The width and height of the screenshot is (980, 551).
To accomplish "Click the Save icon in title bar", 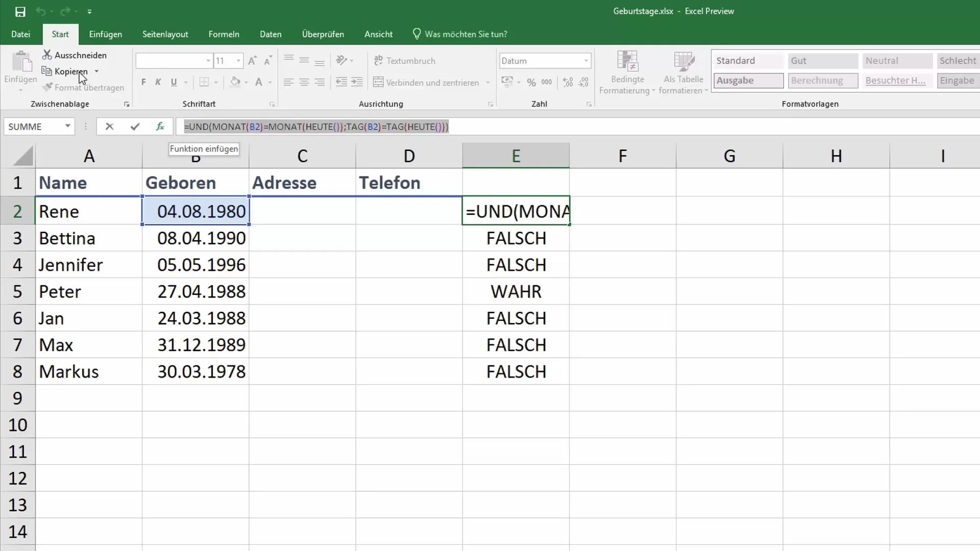I will 20,11.
